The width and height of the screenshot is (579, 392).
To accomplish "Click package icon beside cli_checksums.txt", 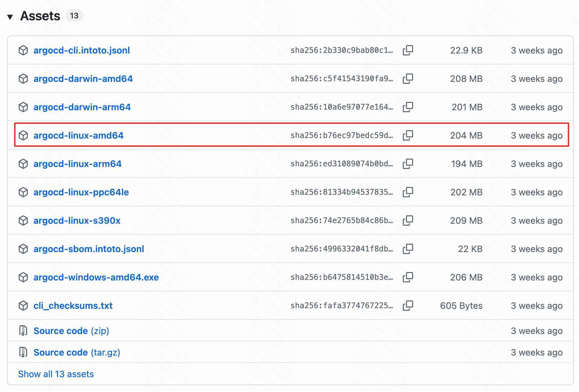I will coord(23,306).
